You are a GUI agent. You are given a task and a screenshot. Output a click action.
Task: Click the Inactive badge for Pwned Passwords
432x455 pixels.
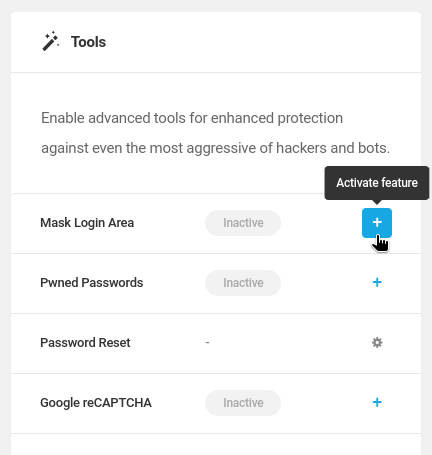click(x=243, y=283)
